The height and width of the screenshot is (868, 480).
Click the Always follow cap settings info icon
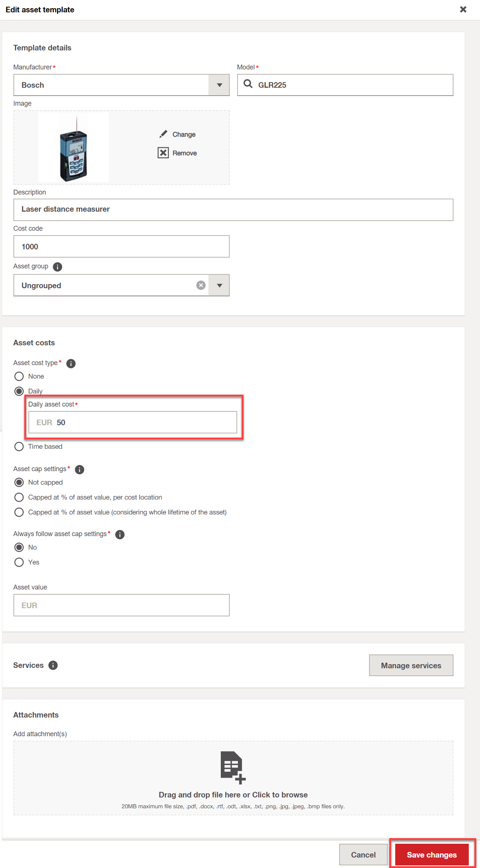pyautogui.click(x=120, y=534)
